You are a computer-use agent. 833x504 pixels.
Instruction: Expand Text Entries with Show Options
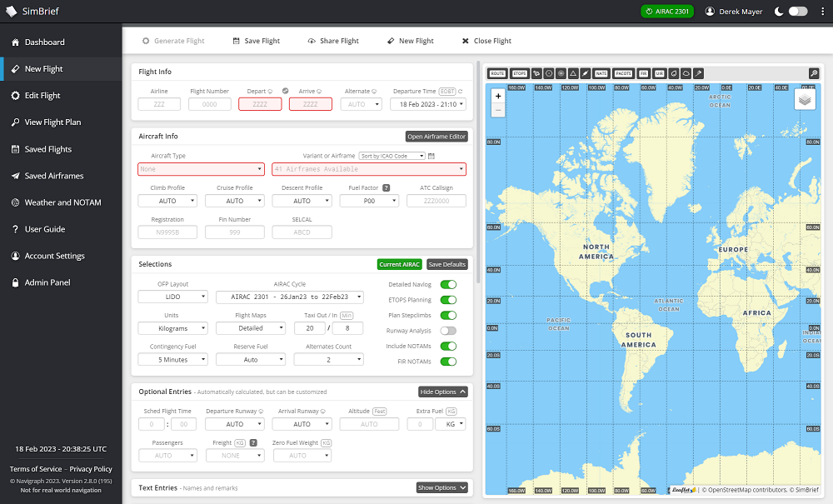point(442,487)
